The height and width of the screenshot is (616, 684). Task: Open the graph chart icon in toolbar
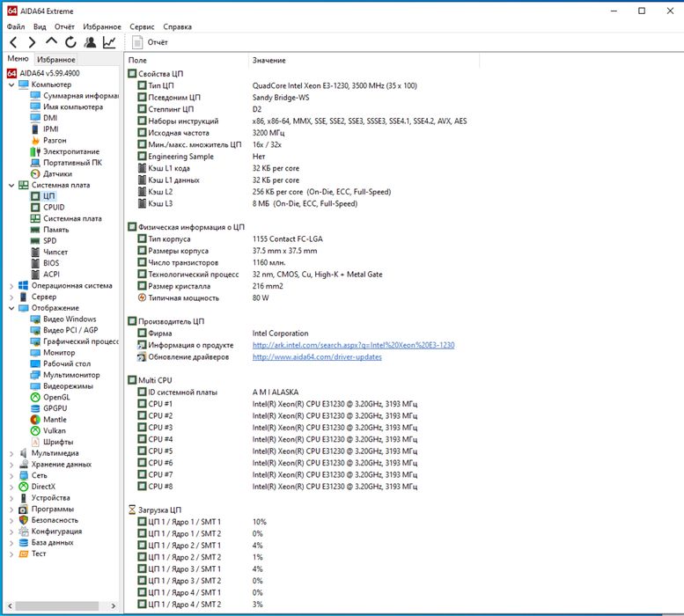[109, 42]
